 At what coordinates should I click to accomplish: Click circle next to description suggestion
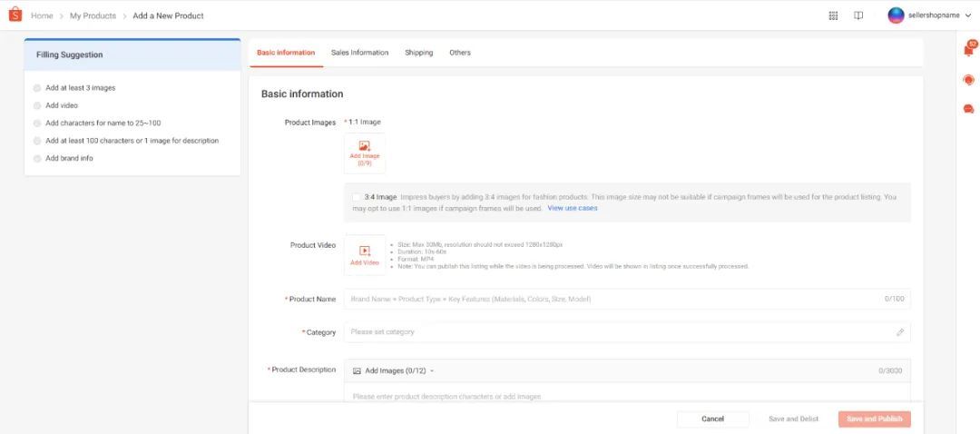pyautogui.click(x=37, y=141)
